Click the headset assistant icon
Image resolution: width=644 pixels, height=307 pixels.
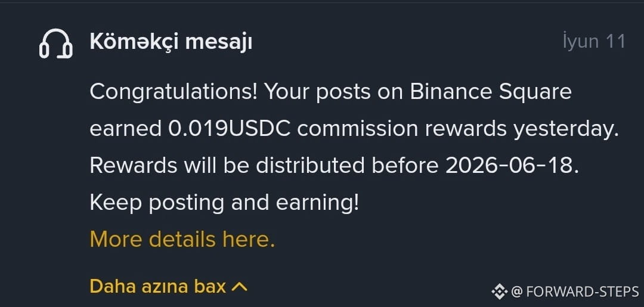tap(56, 44)
